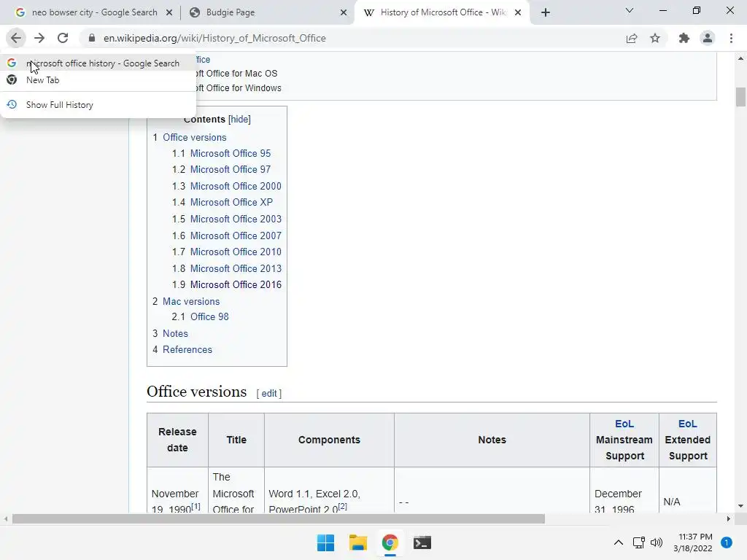Open the volume tray icon
Image resolution: width=747 pixels, height=560 pixels.
tap(657, 542)
